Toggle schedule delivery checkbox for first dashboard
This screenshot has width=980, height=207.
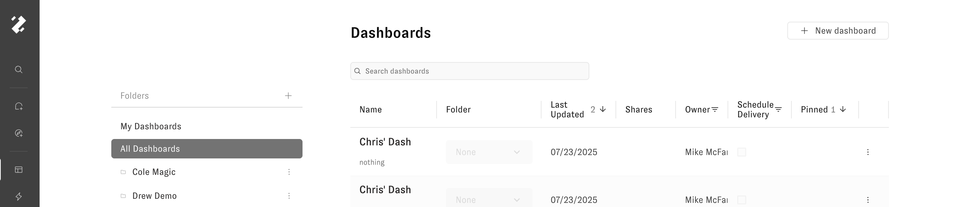pyautogui.click(x=742, y=152)
